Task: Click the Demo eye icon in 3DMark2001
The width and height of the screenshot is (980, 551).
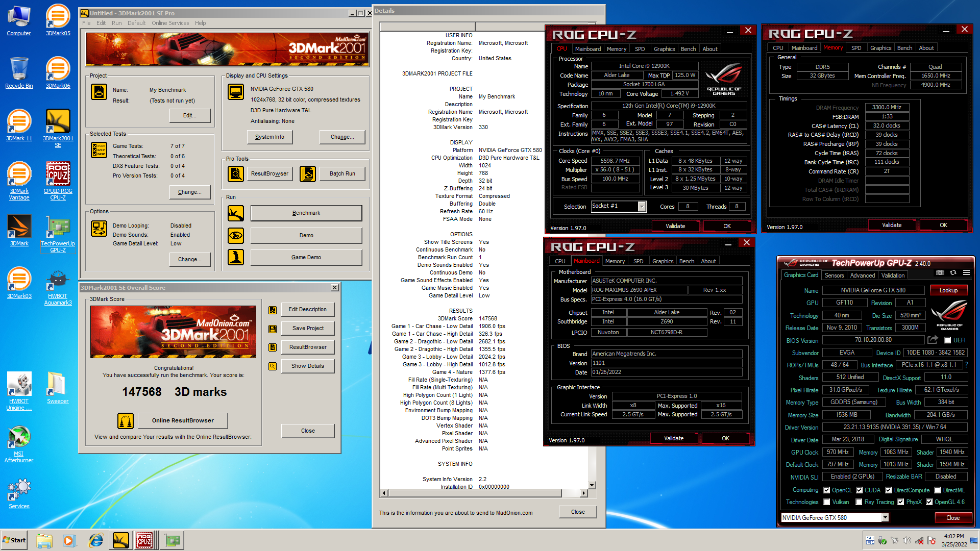Action: click(x=236, y=235)
